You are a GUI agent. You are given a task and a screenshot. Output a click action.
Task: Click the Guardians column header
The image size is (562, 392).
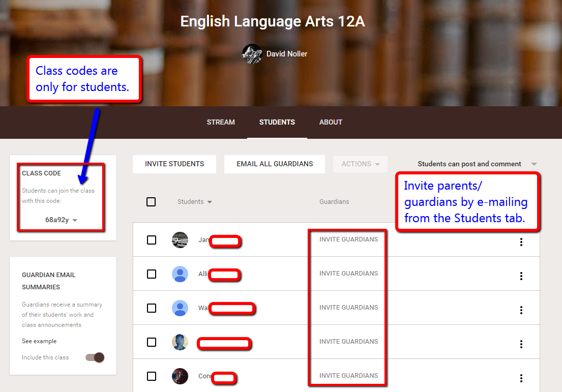(x=334, y=202)
